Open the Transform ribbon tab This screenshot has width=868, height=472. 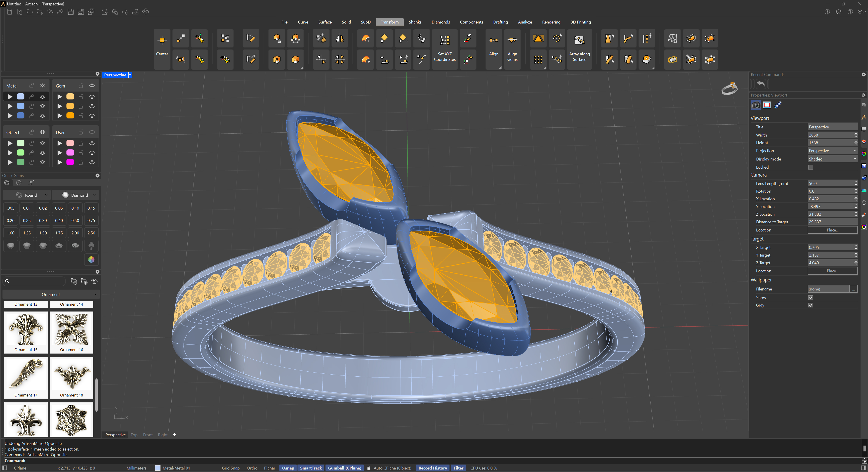(389, 22)
